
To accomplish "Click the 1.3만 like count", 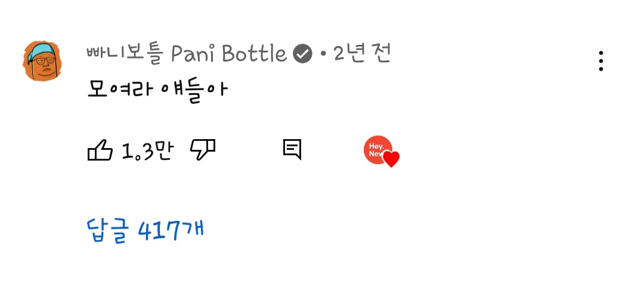I will tap(148, 151).
